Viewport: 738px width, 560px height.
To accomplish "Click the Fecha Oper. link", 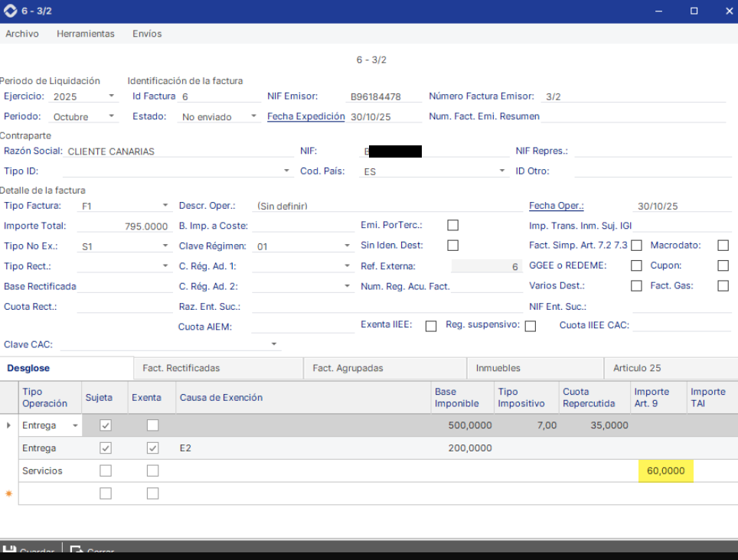I will tap(557, 206).
